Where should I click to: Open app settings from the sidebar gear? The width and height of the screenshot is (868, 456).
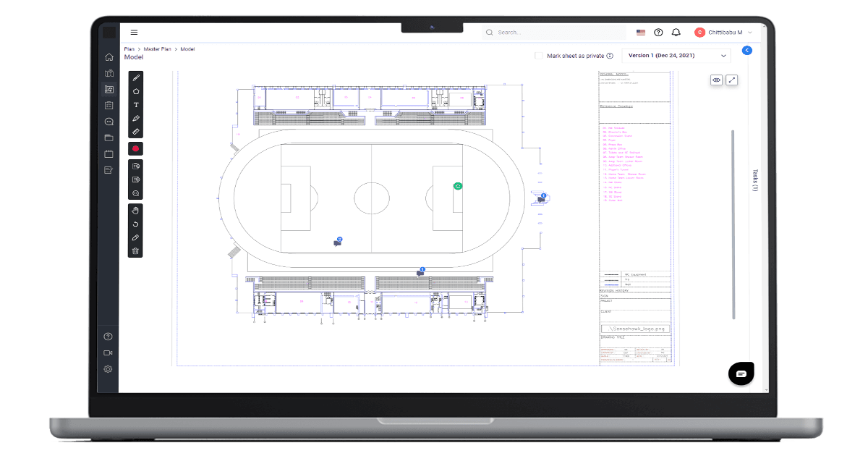click(108, 369)
